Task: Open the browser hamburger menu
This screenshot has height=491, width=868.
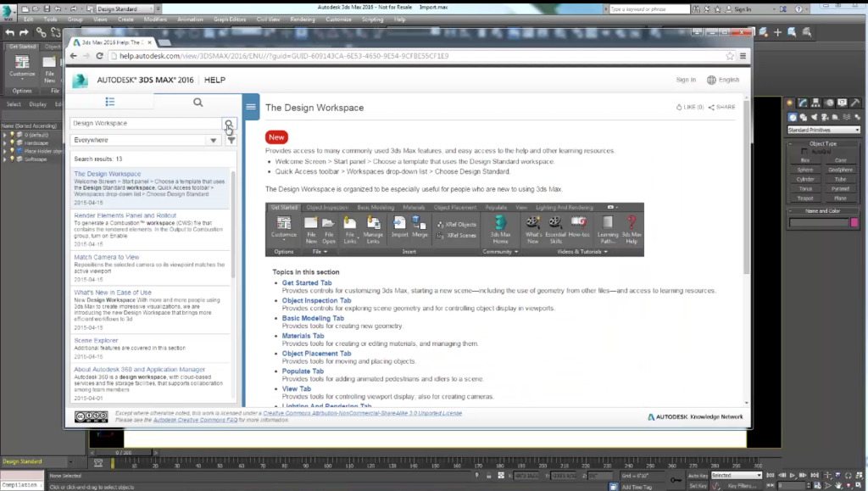Action: [x=743, y=56]
